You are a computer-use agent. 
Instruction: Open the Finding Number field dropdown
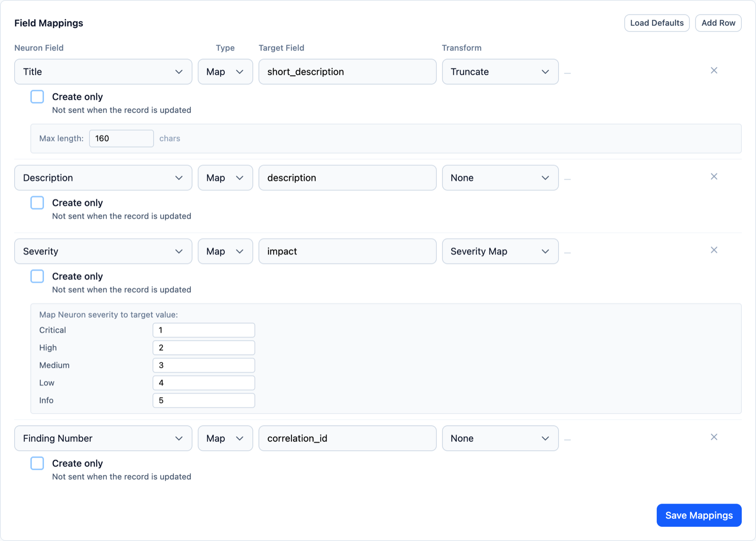(103, 438)
